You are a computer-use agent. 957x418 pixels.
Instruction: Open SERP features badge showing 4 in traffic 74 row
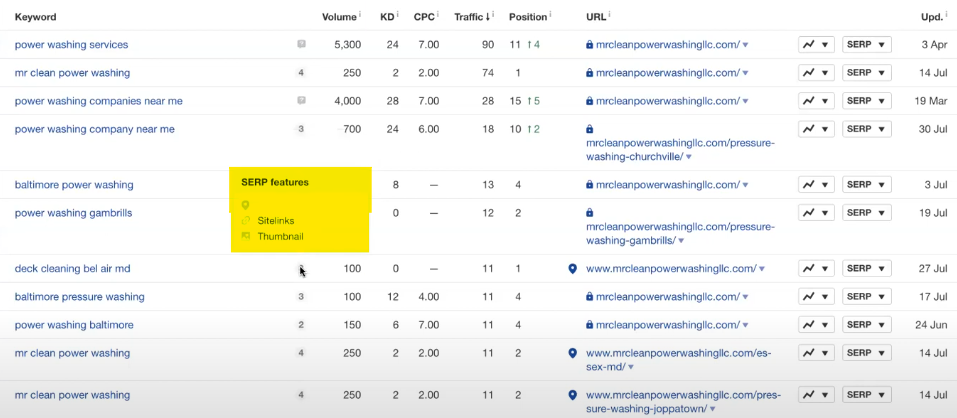(x=301, y=73)
